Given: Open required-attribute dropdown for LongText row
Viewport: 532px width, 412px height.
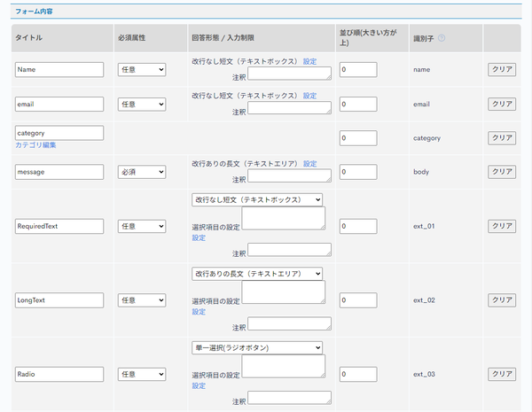Looking at the screenshot, I should point(142,300).
